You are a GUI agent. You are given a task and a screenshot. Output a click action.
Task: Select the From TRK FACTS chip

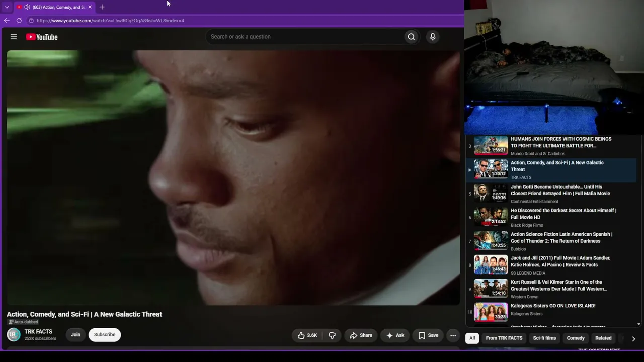pos(504,338)
